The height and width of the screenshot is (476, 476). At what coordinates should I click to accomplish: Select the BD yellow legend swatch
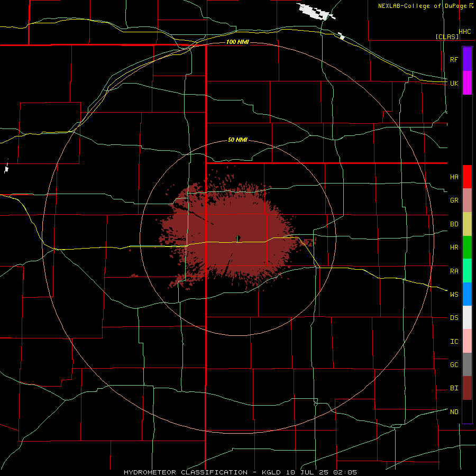tap(467, 224)
